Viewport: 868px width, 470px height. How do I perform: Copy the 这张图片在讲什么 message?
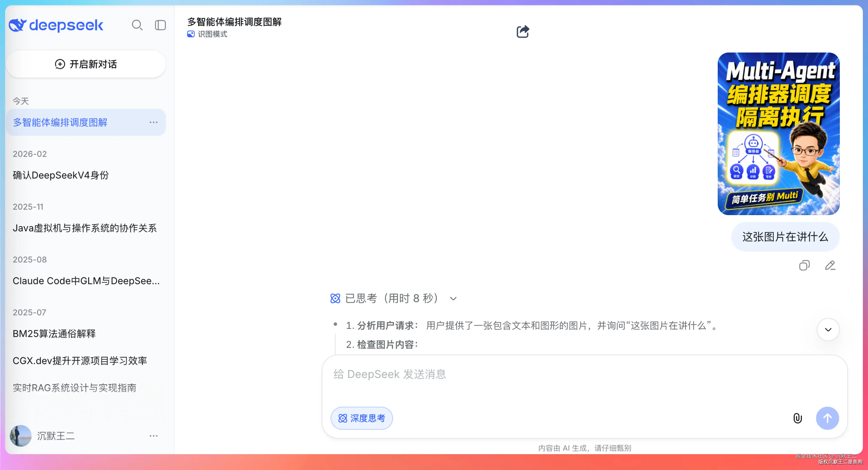[804, 266]
